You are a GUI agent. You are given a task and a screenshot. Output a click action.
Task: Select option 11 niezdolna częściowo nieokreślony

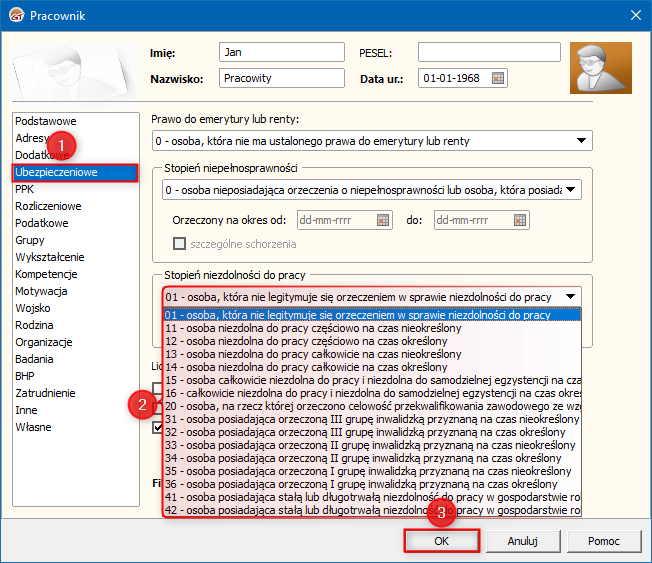tap(372, 328)
